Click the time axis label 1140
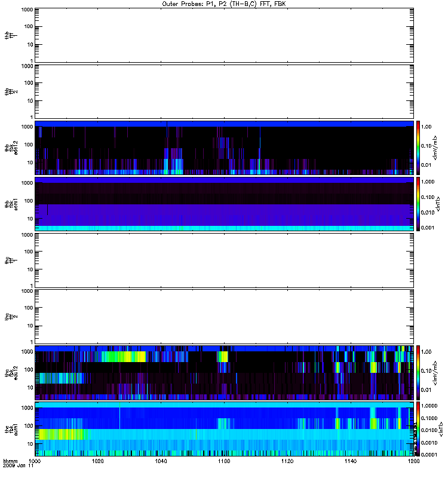The height and width of the screenshot is (478, 448). tap(351, 461)
